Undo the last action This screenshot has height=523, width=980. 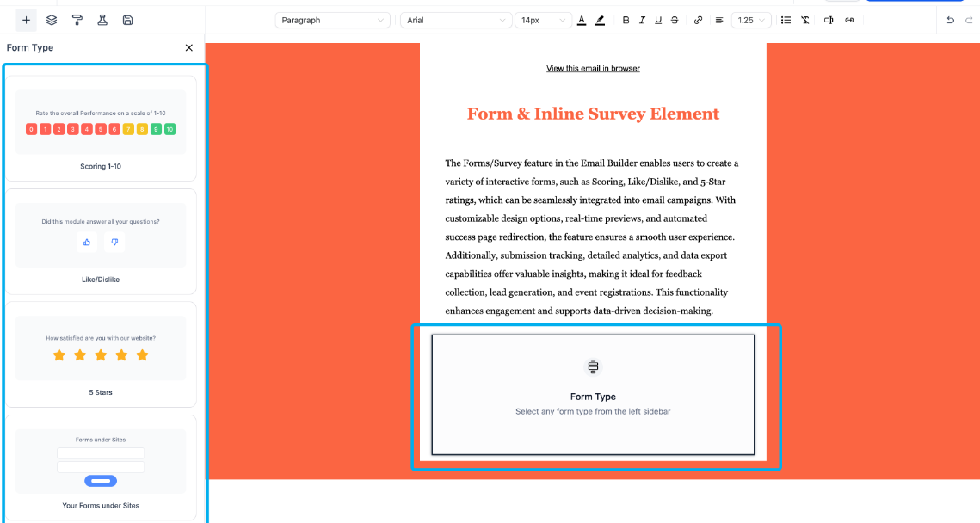tap(950, 20)
